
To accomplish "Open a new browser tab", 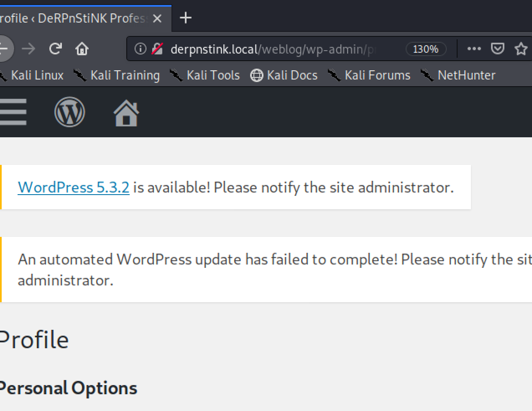I will pos(185,18).
